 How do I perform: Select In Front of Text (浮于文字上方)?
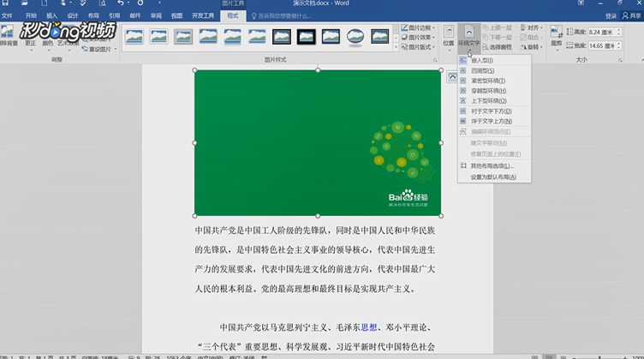(x=494, y=121)
